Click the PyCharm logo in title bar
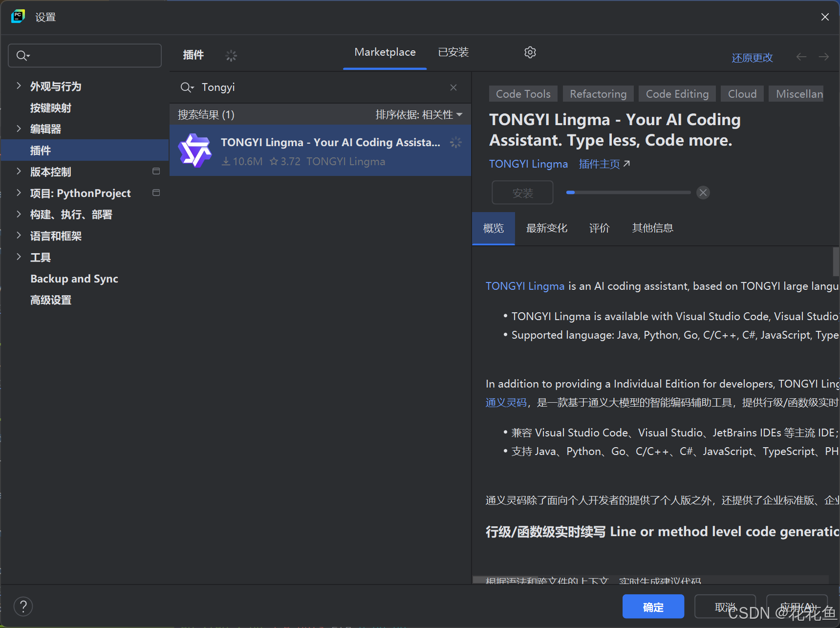 [x=18, y=17]
